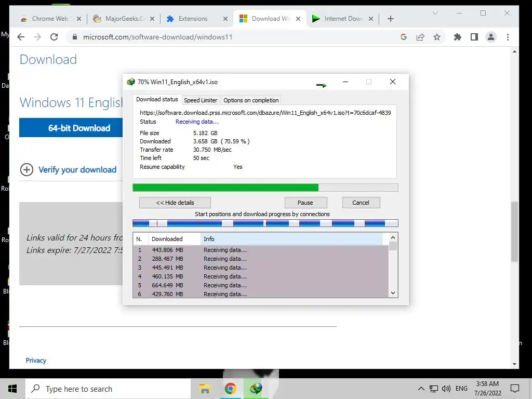This screenshot has width=532, height=399.
Task: Click the volume speaker icon
Action: (446, 389)
